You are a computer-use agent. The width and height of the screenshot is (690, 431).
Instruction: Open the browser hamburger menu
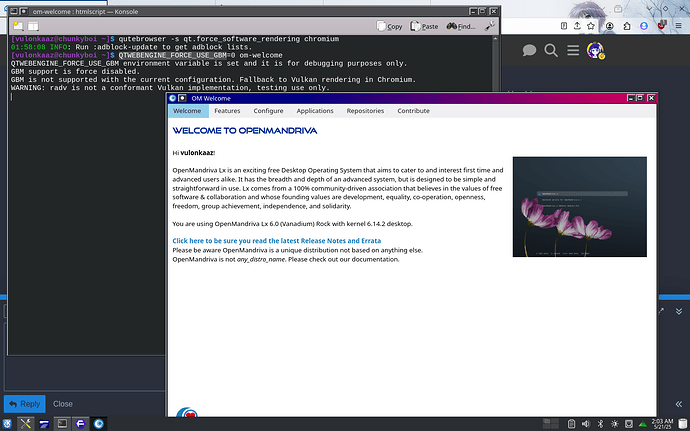click(x=679, y=26)
